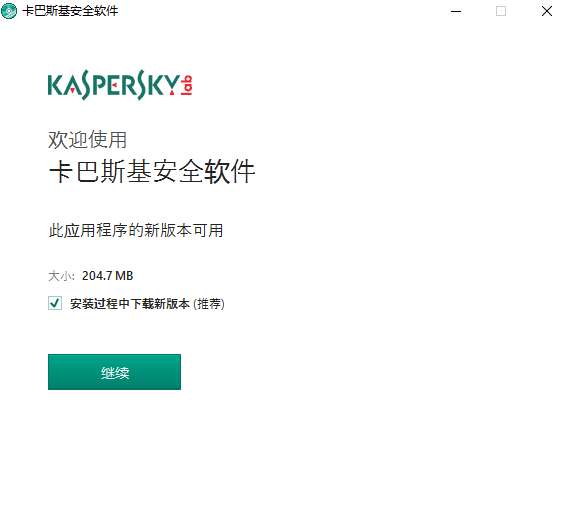Screen dimensions: 569x522
Task: Click the green 继续 button
Action: pos(114,372)
